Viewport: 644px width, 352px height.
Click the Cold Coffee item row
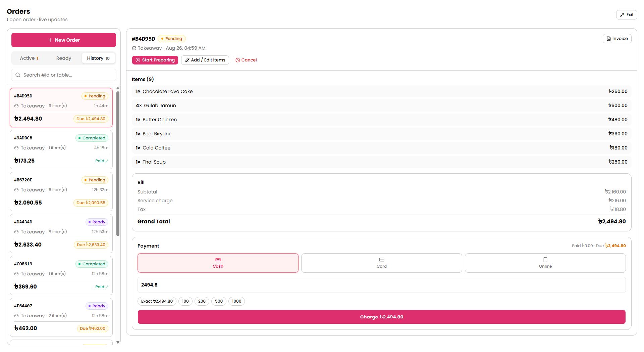click(x=382, y=148)
